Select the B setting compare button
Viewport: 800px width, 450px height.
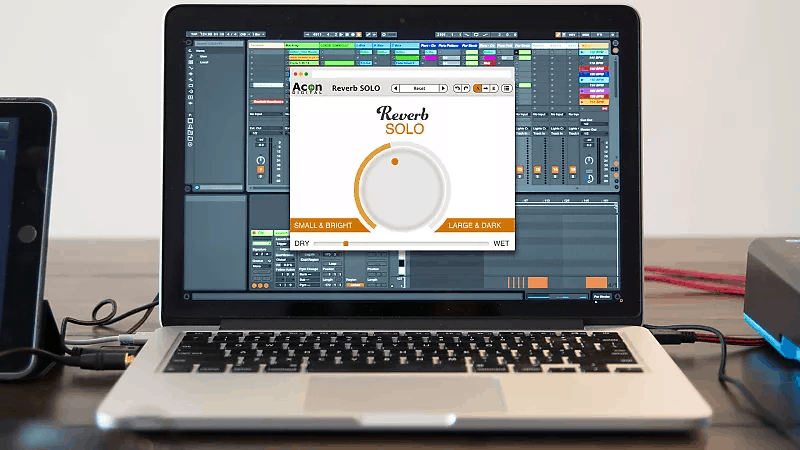[x=494, y=88]
